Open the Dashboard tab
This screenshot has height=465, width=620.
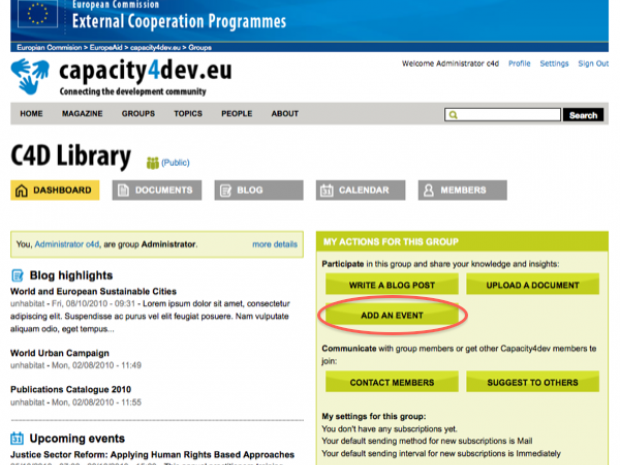coord(55,190)
